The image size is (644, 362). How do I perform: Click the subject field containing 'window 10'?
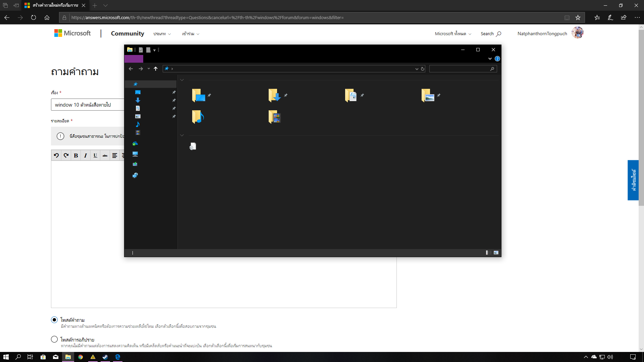(88, 105)
